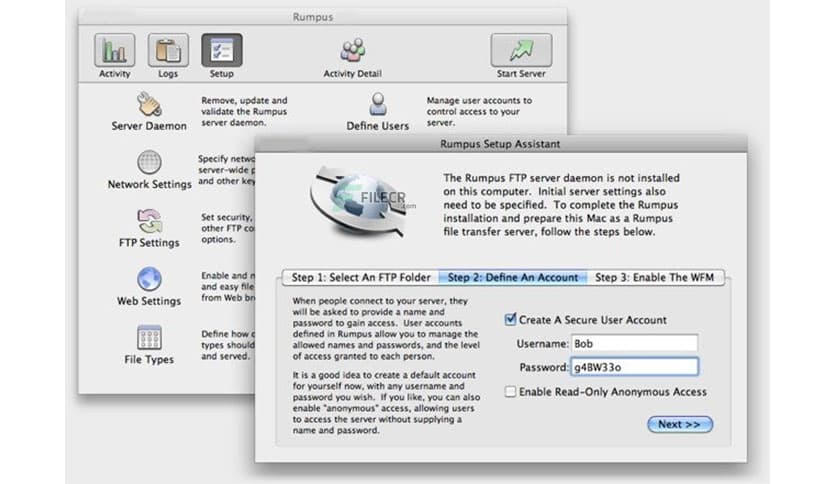
Task: Open the File Types icon
Action: click(149, 337)
